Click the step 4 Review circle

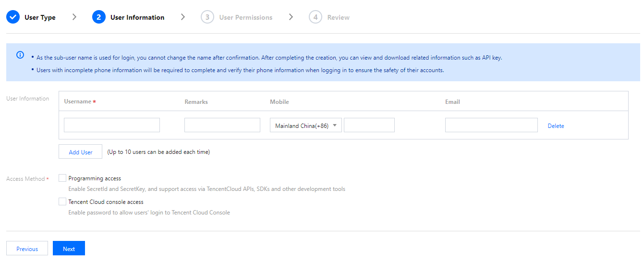point(316,17)
